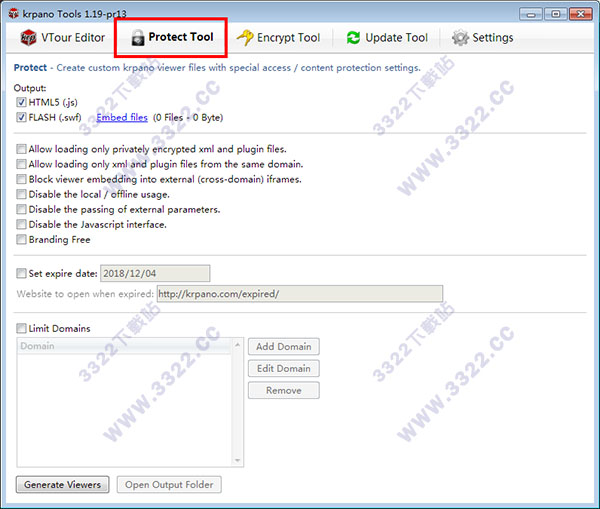Enable loading only privately encrypted xml files
This screenshot has height=509, width=600.
tap(21, 149)
